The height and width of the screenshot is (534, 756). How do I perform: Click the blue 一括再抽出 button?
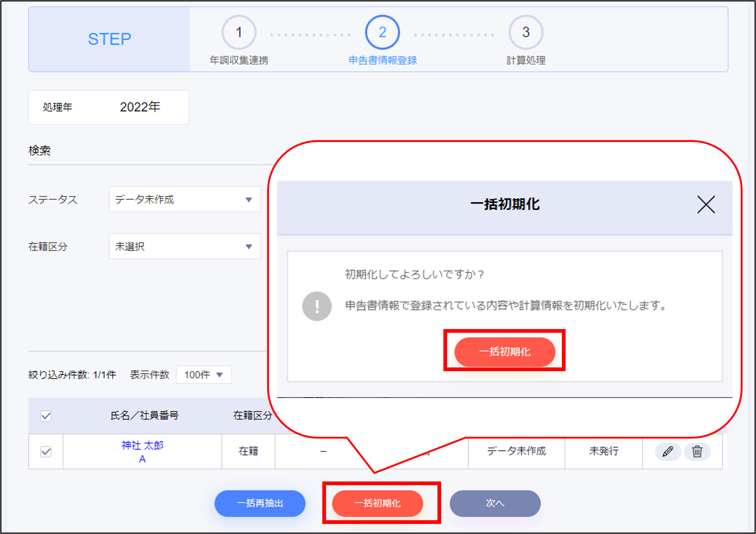click(260, 503)
